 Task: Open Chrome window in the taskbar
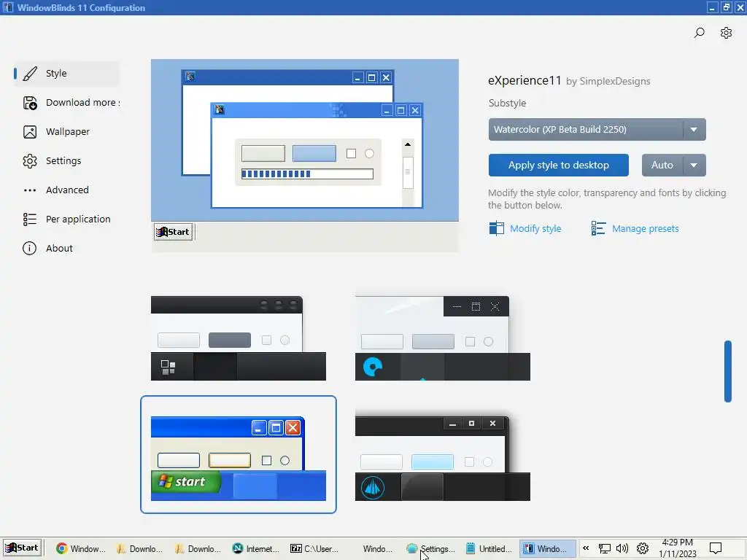point(80,548)
